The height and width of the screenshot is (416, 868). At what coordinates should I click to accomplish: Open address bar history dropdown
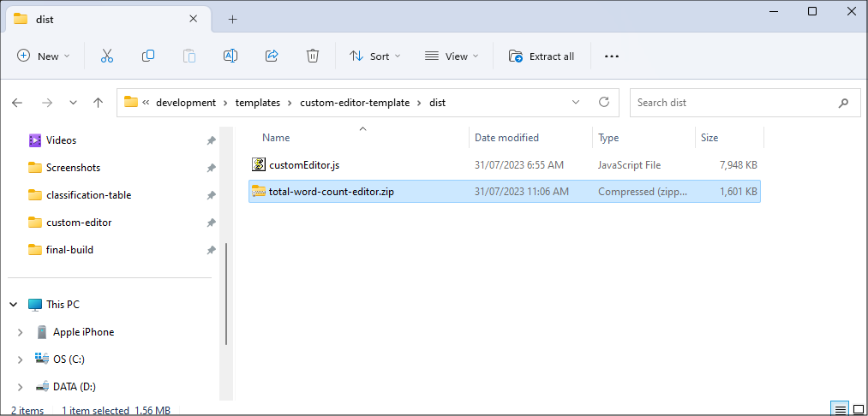click(576, 102)
